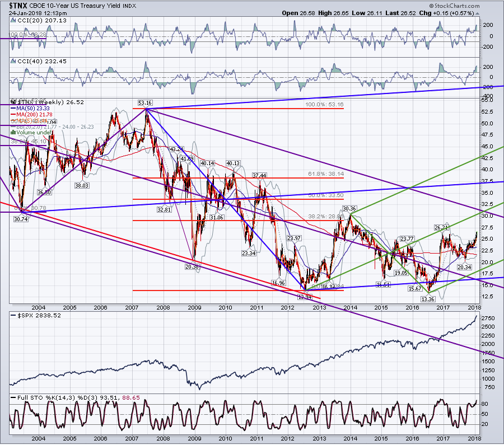Image resolution: width=504 pixels, height=445 pixels.
Task: Click the '61.8%: 38.14' Fibonacci label
Action: (x=326, y=174)
